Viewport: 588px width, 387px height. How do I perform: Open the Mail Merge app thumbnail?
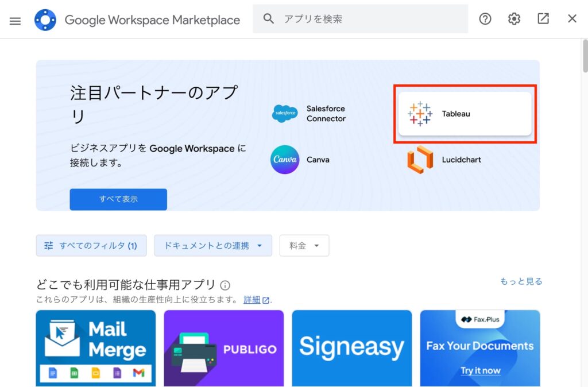click(96, 348)
